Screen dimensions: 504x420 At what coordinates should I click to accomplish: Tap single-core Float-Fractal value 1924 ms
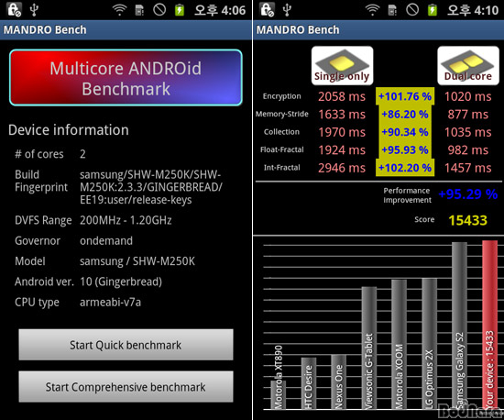tap(342, 150)
